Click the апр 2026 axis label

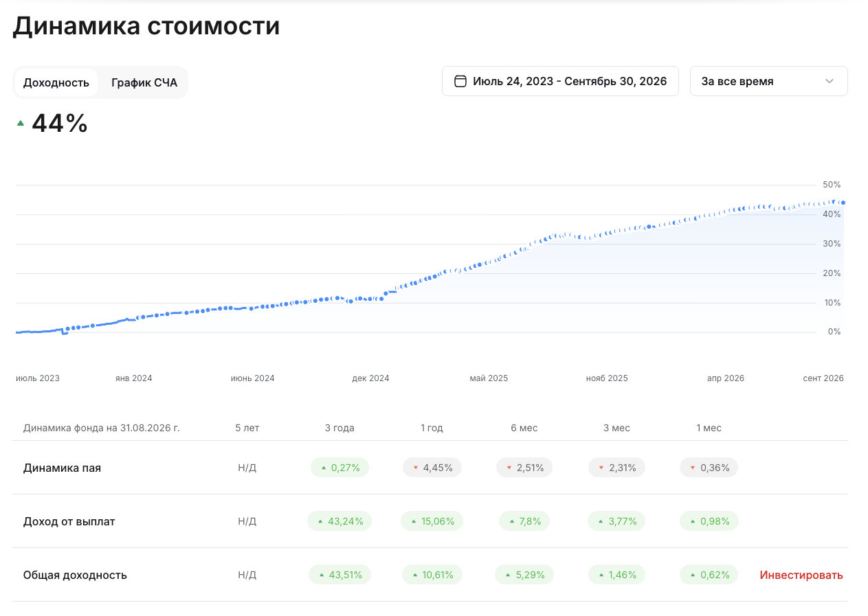726,378
